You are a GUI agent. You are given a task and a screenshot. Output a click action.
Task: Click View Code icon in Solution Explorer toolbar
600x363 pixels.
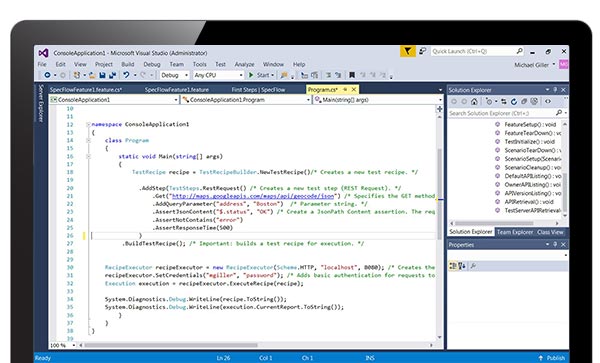pyautogui.click(x=548, y=101)
